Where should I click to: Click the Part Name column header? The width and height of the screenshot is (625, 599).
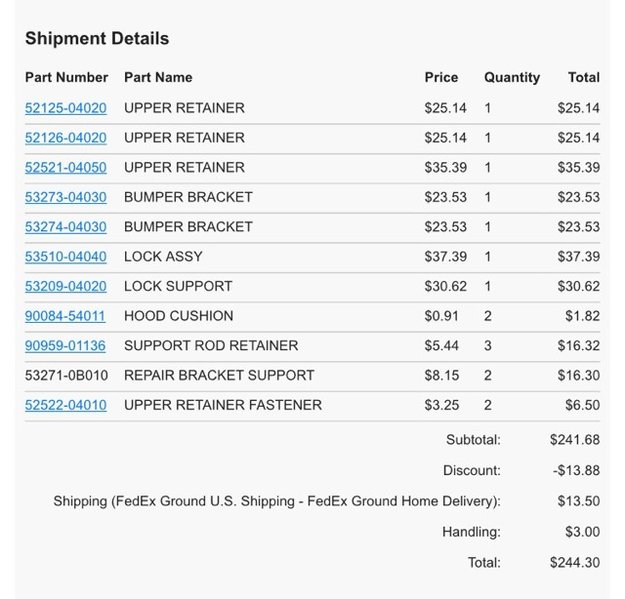point(158,77)
